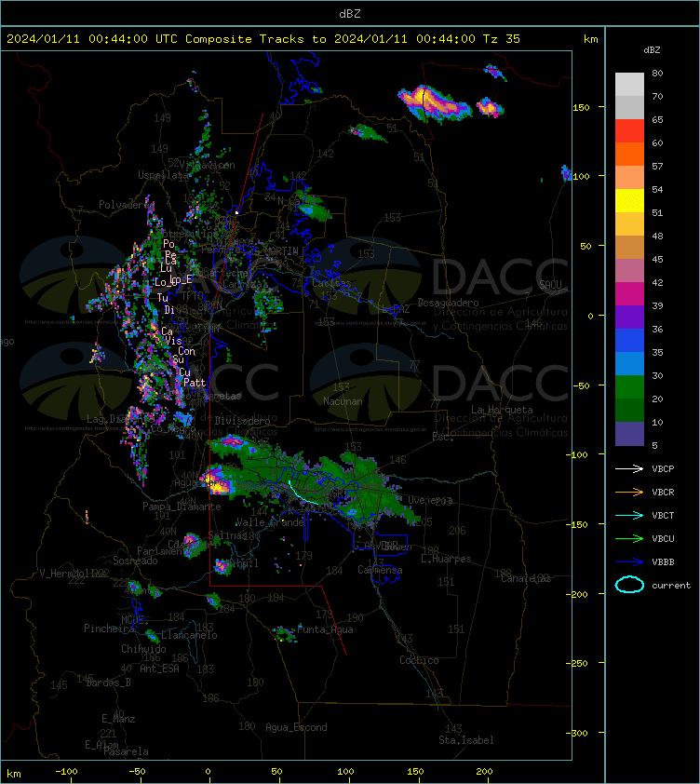This screenshot has width=700, height=784.
Task: Click the Chihuido place label
Action: tap(143, 648)
